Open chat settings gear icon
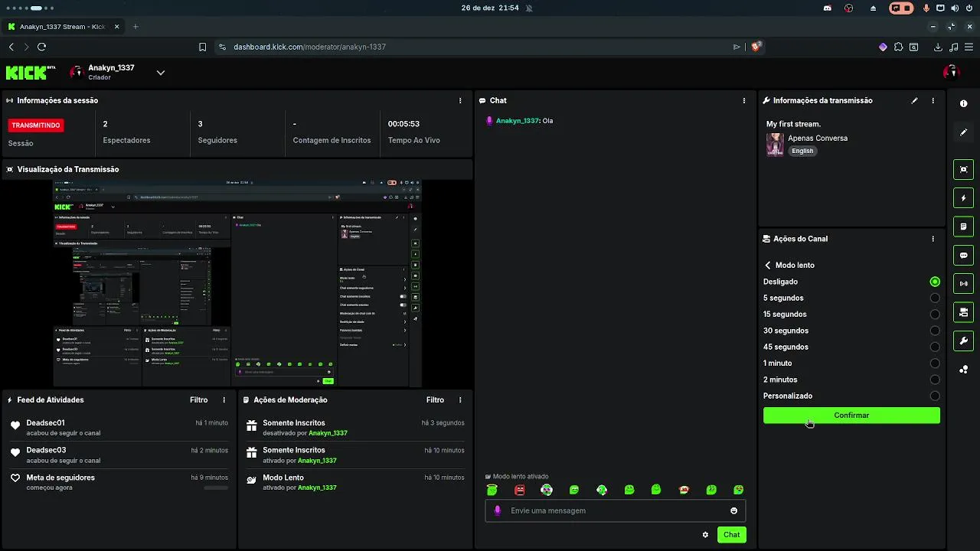980x551 pixels. pyautogui.click(x=705, y=535)
